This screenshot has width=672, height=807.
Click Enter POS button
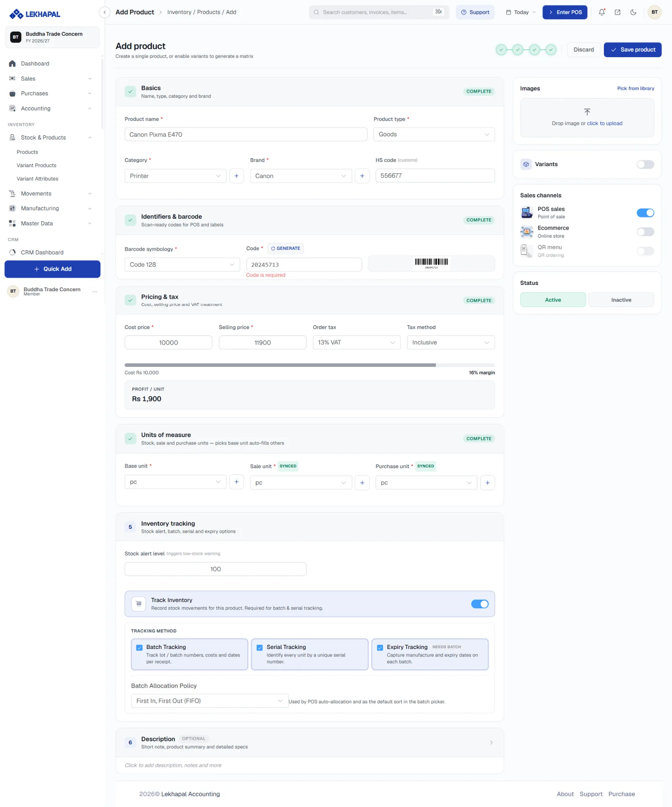pos(564,12)
